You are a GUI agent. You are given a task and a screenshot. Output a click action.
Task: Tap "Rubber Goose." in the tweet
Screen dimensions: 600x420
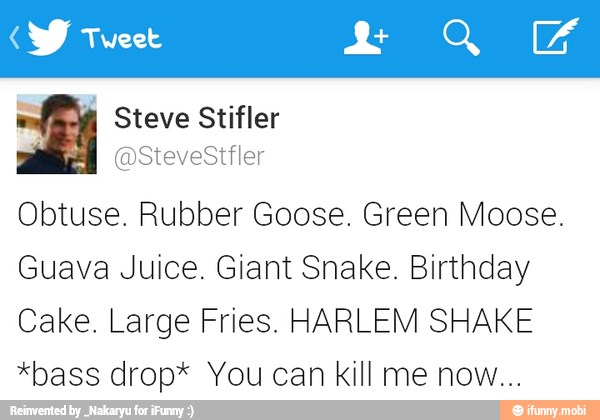click(x=243, y=216)
